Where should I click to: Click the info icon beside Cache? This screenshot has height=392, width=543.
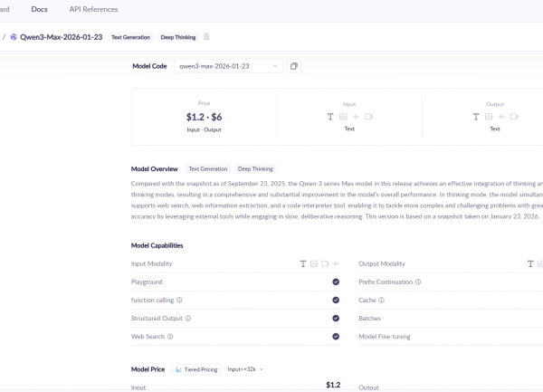click(x=381, y=301)
